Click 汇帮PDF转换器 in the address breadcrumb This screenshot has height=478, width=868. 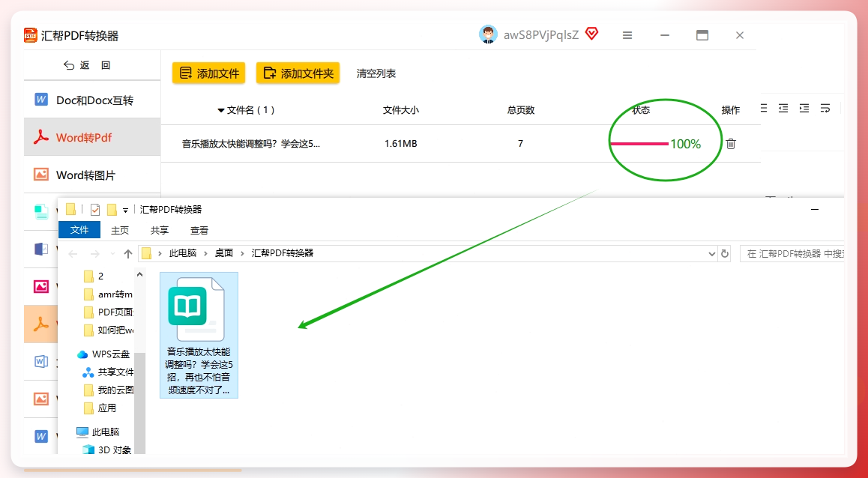click(283, 252)
